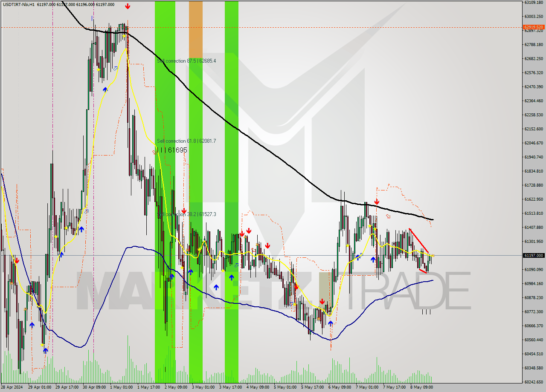This screenshot has width=546, height=392.
Task: Click the 61834.810 price axis value
Action: [x=534, y=171]
